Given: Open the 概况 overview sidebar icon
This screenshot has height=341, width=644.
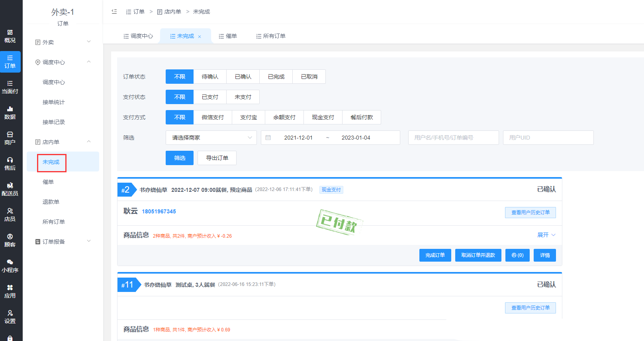Looking at the screenshot, I should tap(10, 36).
